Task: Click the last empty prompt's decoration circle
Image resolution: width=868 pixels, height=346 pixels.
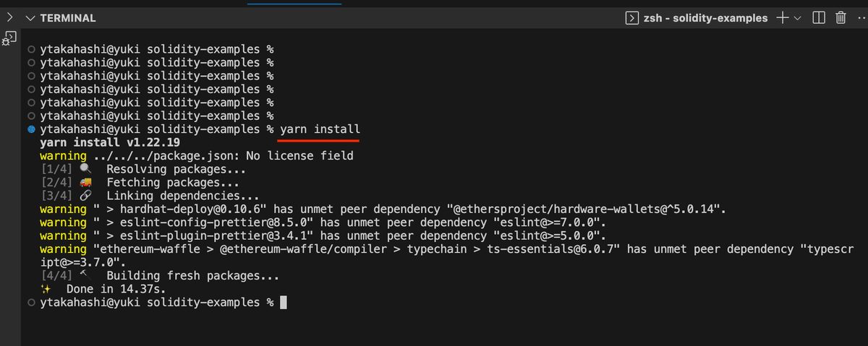Action: click(30, 301)
